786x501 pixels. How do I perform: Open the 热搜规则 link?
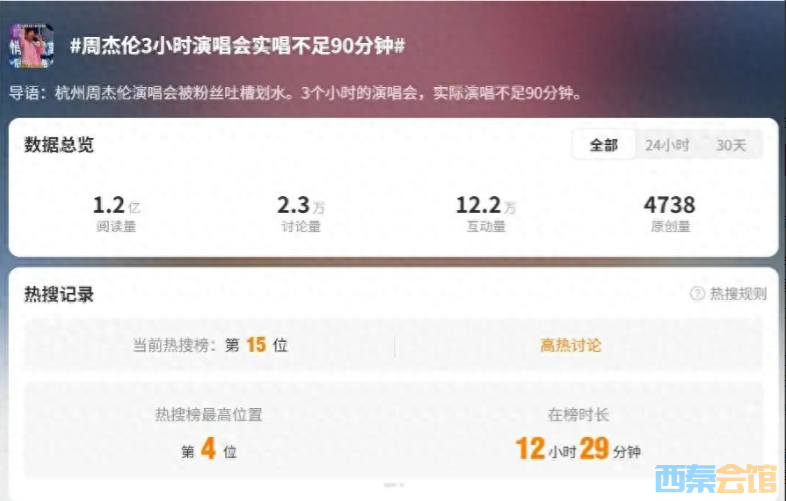(x=738, y=293)
